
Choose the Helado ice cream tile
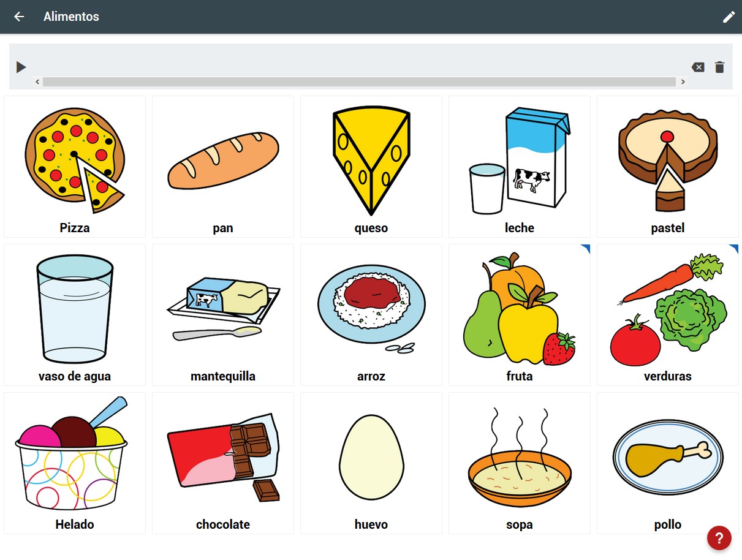[x=75, y=463]
